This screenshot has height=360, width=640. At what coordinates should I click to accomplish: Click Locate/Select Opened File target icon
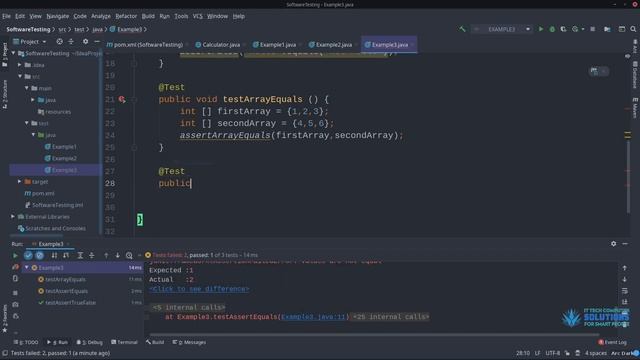[60, 42]
